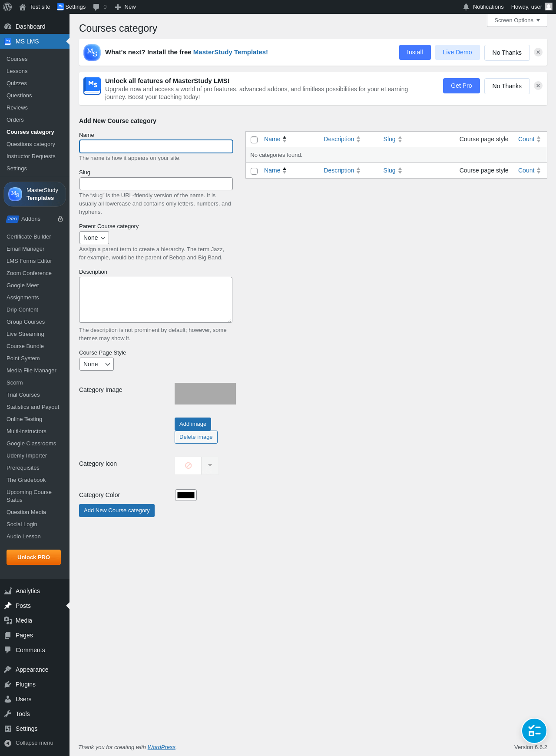The height and width of the screenshot is (756, 556).
Task: Open the Plugins menu
Action: [x=35, y=684]
